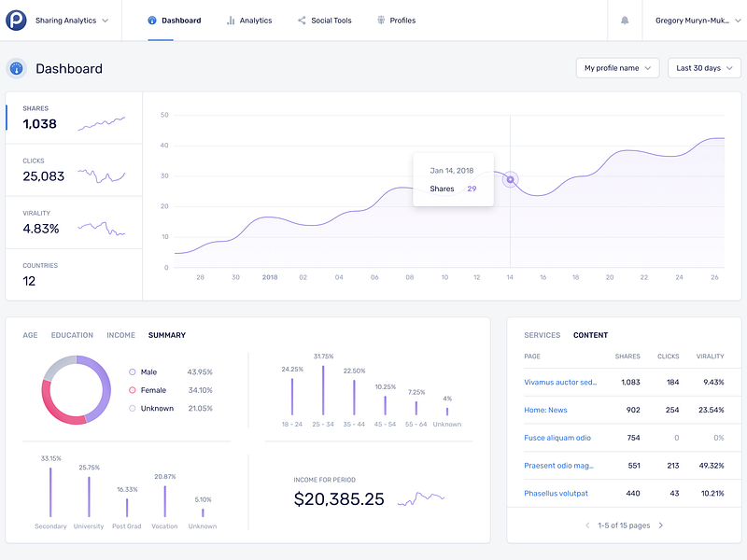Click the Social Tools share icon

coord(301,20)
